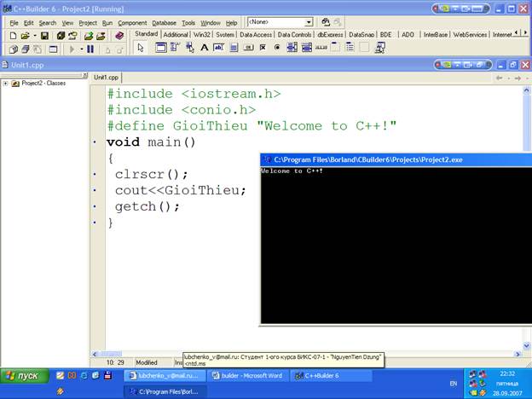Screen dimensions: 532x399
Task: Open the Database menu
Action: pyautogui.click(x=164, y=23)
